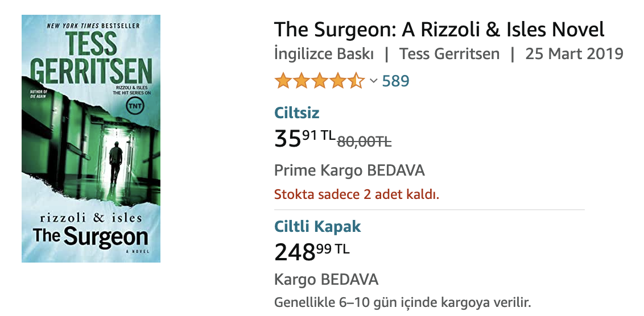Click "Kargo BEDAVA" under the hardcover price
The width and height of the screenshot is (644, 316).
[326, 280]
